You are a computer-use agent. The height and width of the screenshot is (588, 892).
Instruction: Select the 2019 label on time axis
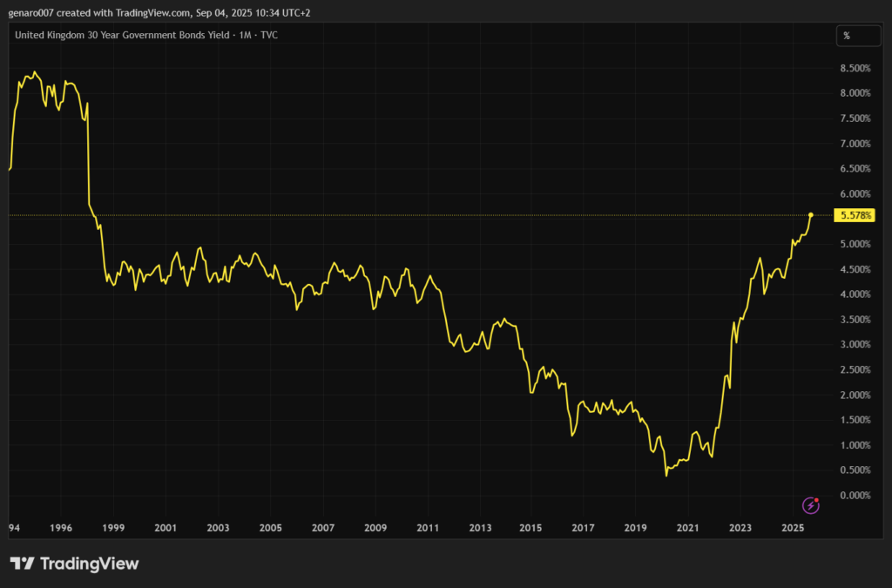(635, 528)
